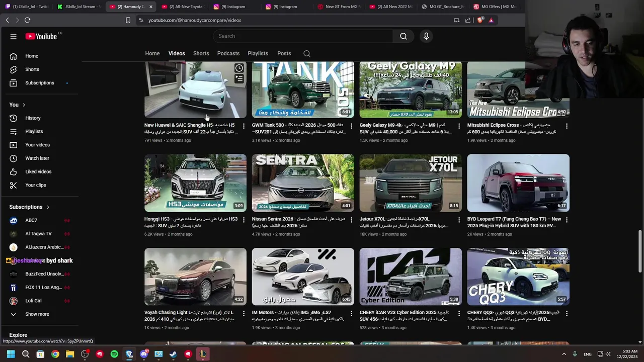Open BYD Leopard T7 video title
Image resolution: width=644 pixels, height=362 pixels.
click(514, 223)
